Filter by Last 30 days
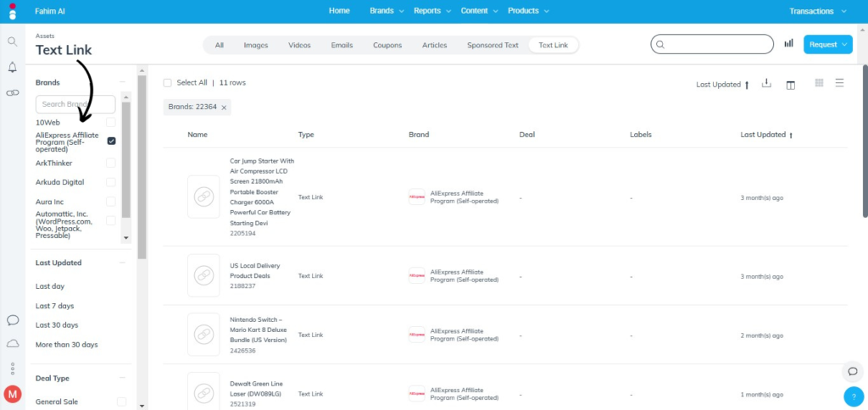Image resolution: width=868 pixels, height=410 pixels. coord(57,324)
